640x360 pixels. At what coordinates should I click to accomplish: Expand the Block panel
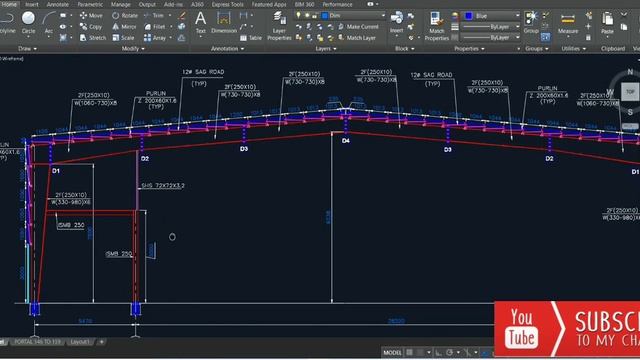[404, 49]
